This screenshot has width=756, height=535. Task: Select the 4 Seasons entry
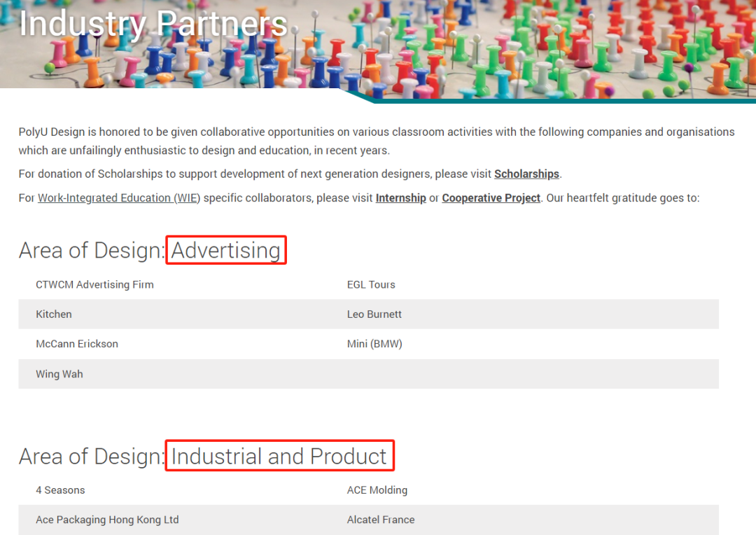60,490
